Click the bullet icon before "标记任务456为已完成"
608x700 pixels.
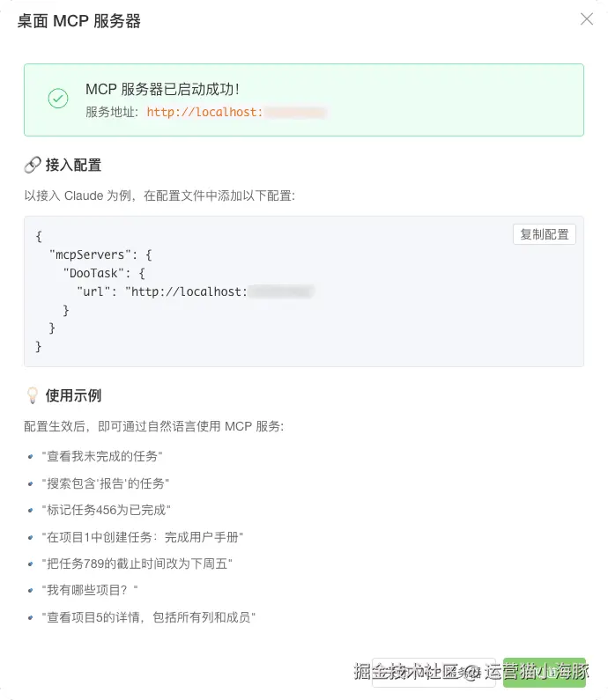32,510
